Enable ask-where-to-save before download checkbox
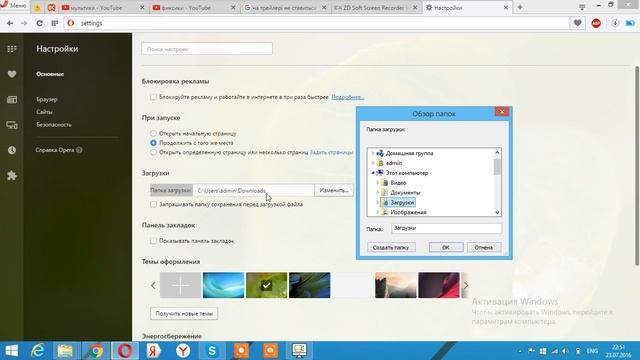640x360 pixels. tap(153, 204)
